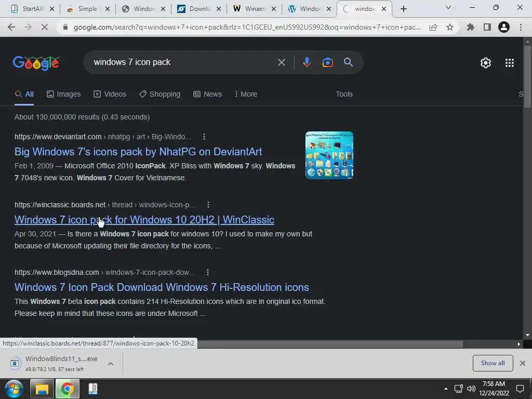Open the tab search dropdown chevron
Viewport: 532px width, 399px height.
pos(448,7)
